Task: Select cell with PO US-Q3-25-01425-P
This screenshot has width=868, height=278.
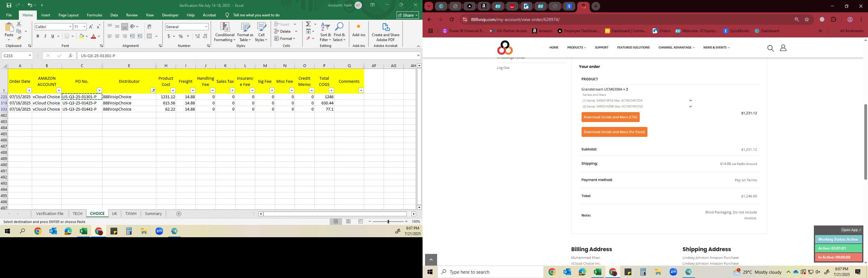Action: (x=82, y=103)
